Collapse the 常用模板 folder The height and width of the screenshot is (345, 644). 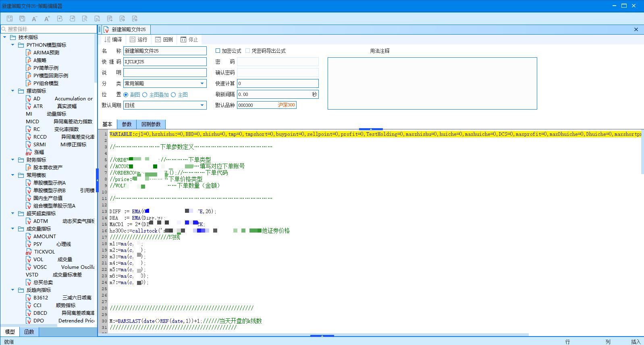click(x=12, y=175)
